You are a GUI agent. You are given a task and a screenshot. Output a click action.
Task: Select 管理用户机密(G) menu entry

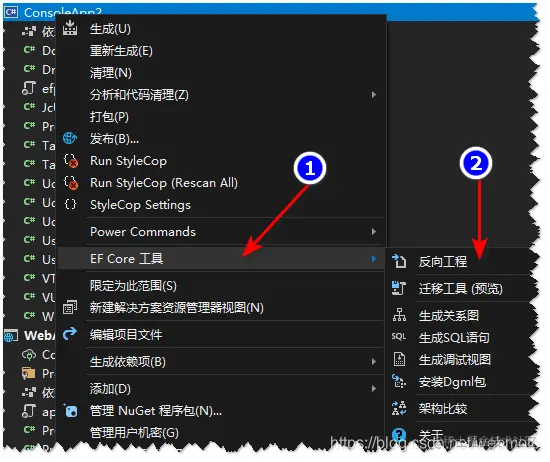222,433
